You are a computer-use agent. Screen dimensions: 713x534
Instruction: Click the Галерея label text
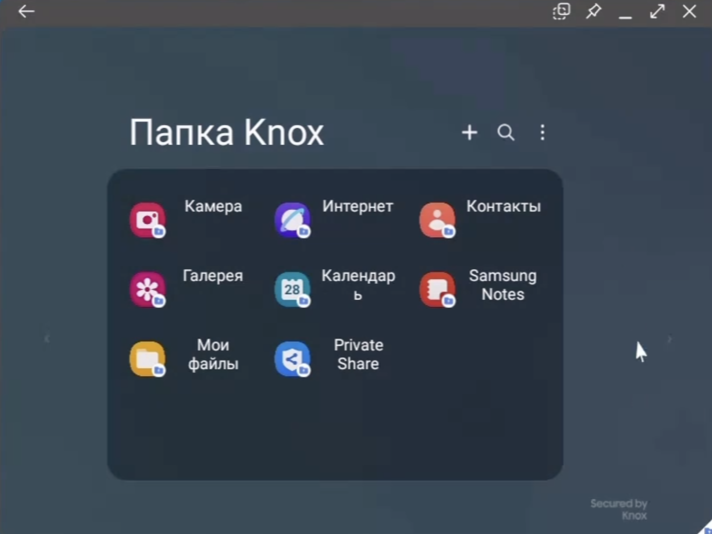coord(213,276)
